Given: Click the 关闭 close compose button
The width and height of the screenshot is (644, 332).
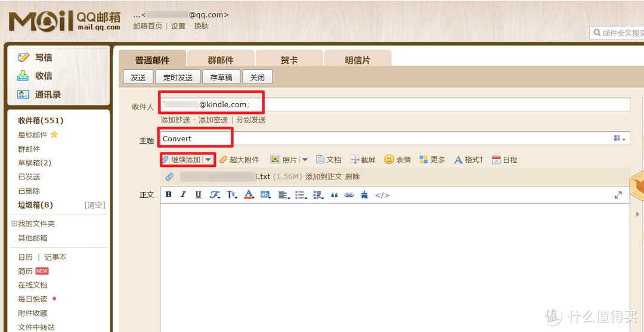Looking at the screenshot, I should (x=257, y=77).
